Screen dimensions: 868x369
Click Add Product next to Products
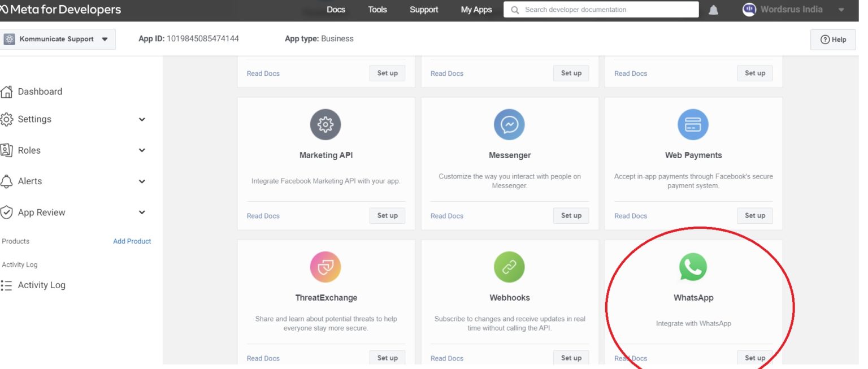tap(132, 241)
